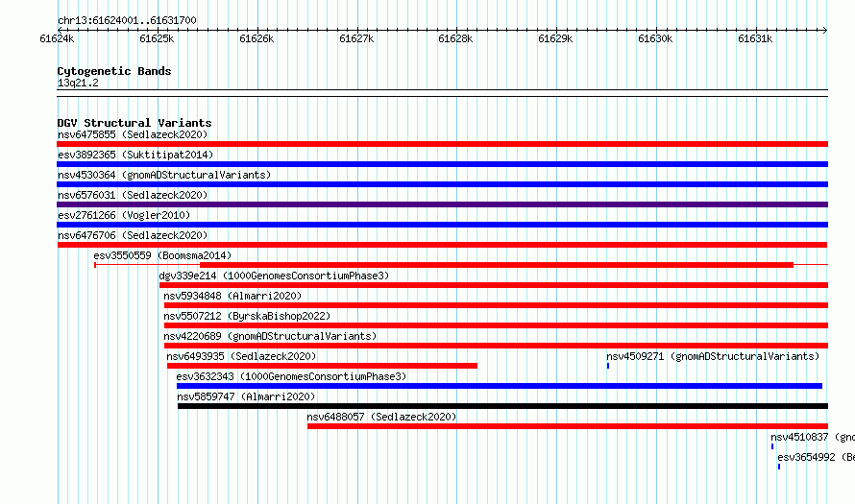
Task: Click the 13q21.2 cytogenetic band line
Action: click(x=442, y=93)
